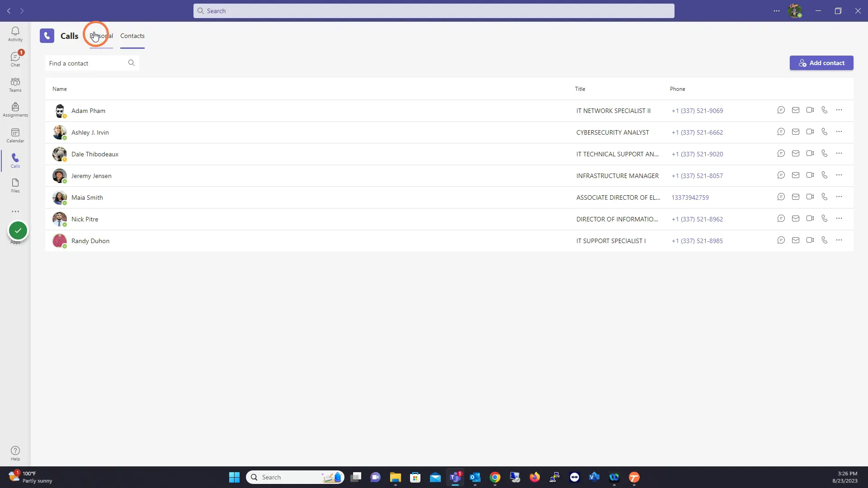Screen dimensions: 868x488
Task: Select the Ashley J. Irvin contact name
Action: tap(90, 132)
